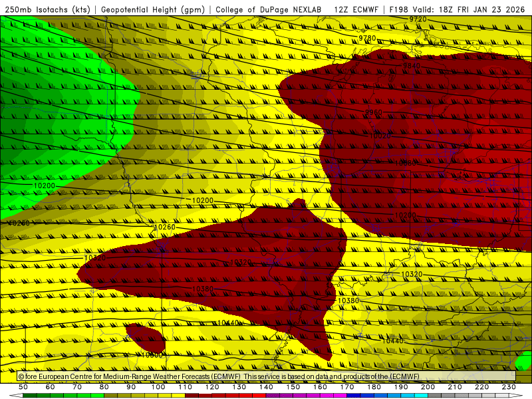Click the darkest blue swatch on the color bar
This screenshot has width=532, height=399.
[353, 395]
